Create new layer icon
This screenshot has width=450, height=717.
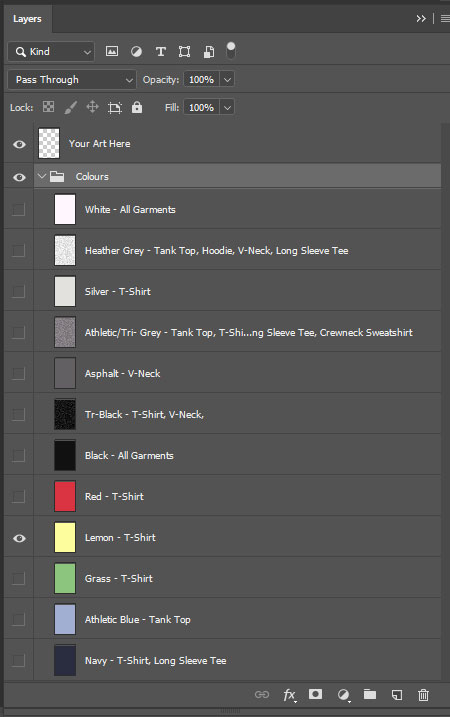coord(397,695)
